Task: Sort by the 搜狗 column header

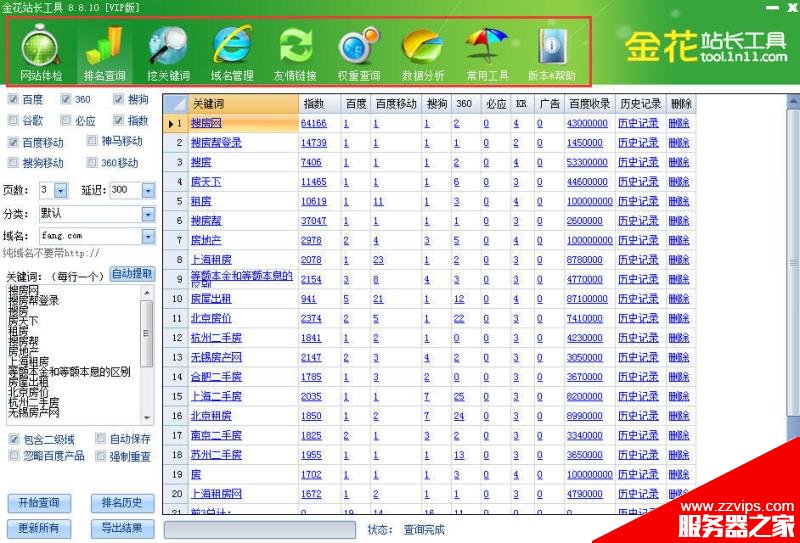Action: [437, 104]
